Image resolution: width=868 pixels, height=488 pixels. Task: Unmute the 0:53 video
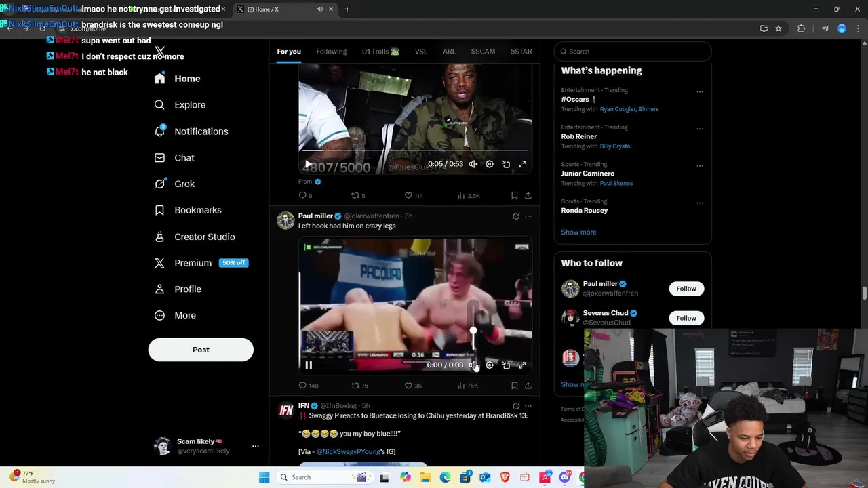(473, 164)
